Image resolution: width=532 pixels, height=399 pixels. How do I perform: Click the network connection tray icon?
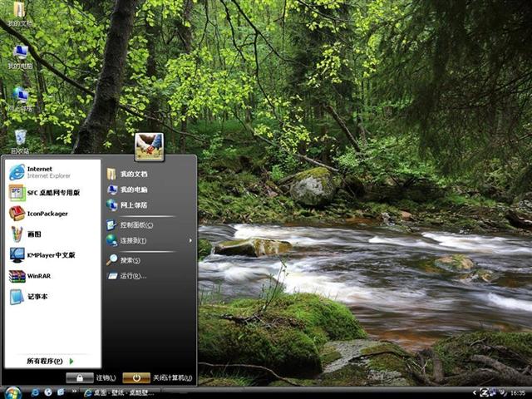point(493,392)
